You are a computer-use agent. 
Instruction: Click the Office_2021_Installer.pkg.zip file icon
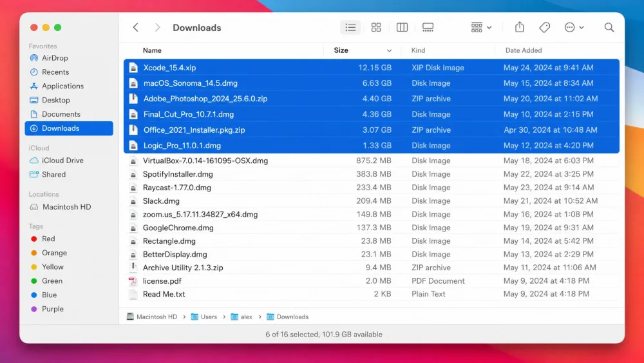pos(133,130)
